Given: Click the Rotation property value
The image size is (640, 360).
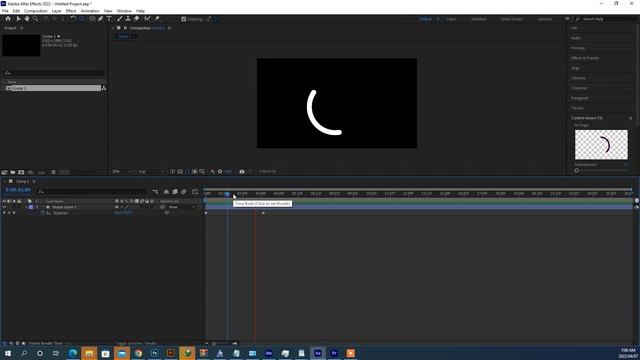Looking at the screenshot, I should [124, 213].
